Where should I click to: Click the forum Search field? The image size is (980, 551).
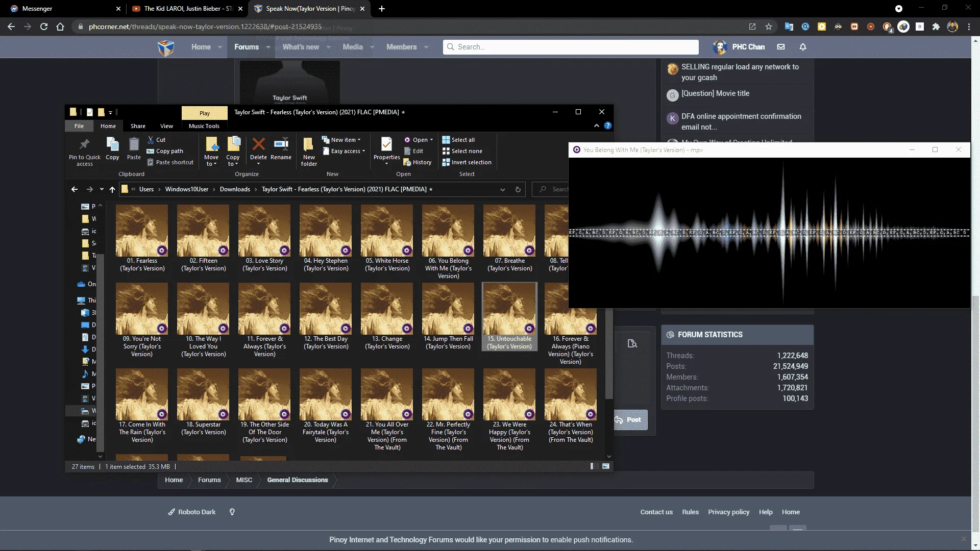tap(571, 47)
